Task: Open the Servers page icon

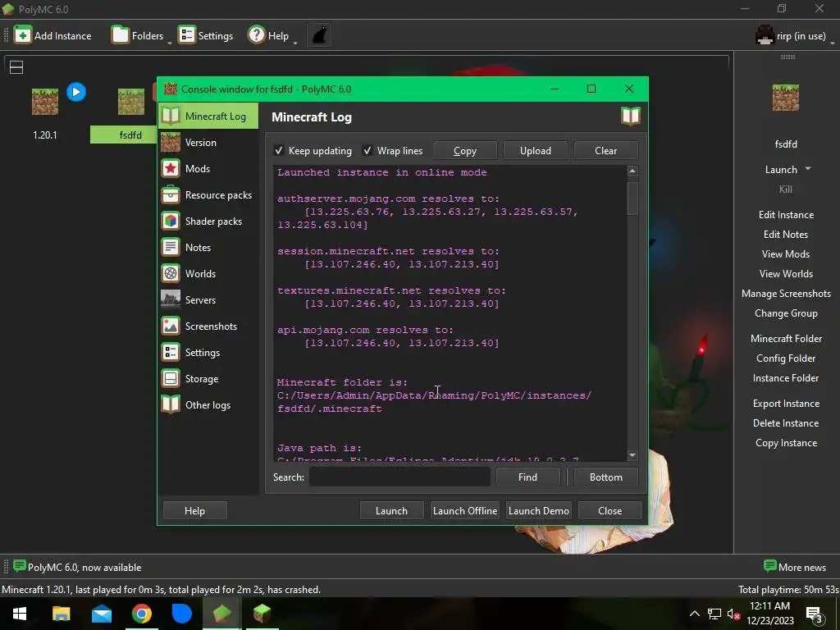Action: click(x=171, y=299)
